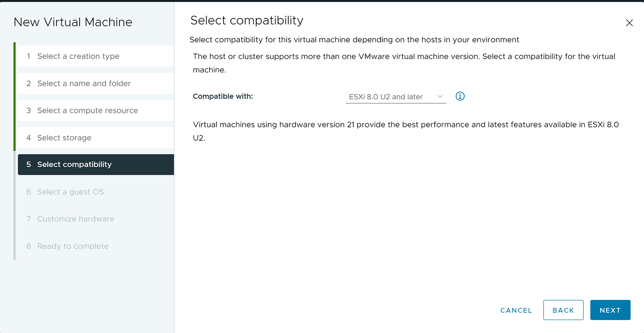Dismiss the wizard with the X icon

tap(629, 22)
